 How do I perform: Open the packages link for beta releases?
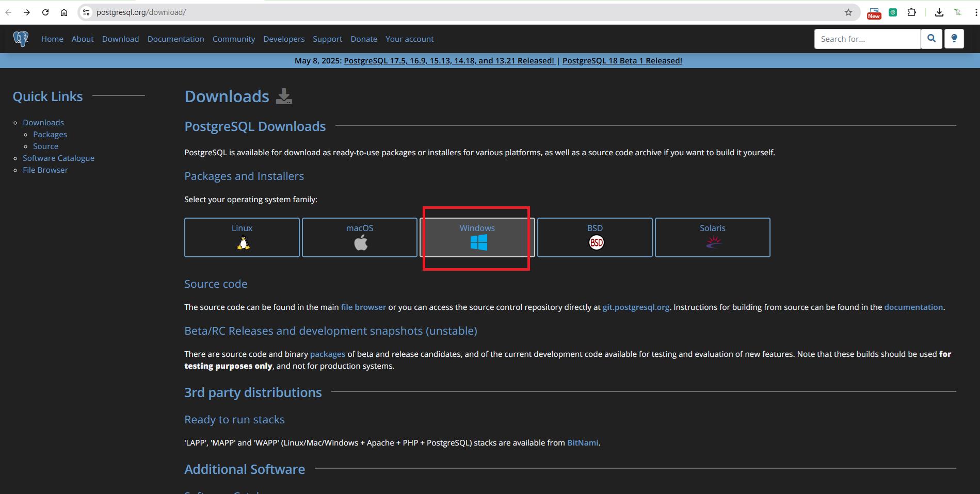coord(328,354)
